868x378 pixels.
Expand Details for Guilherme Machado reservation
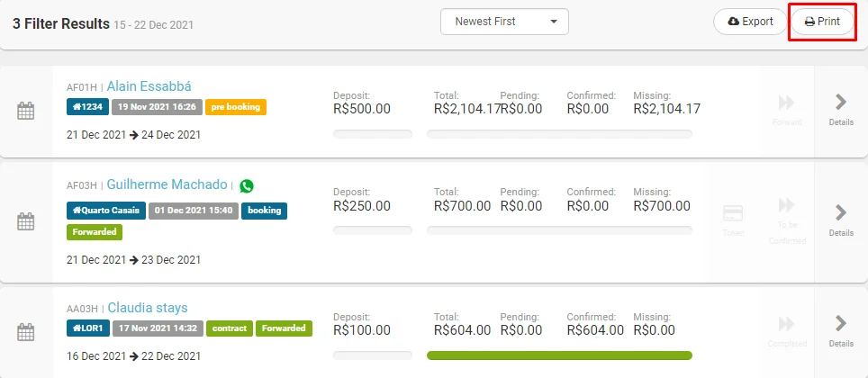pyautogui.click(x=841, y=220)
